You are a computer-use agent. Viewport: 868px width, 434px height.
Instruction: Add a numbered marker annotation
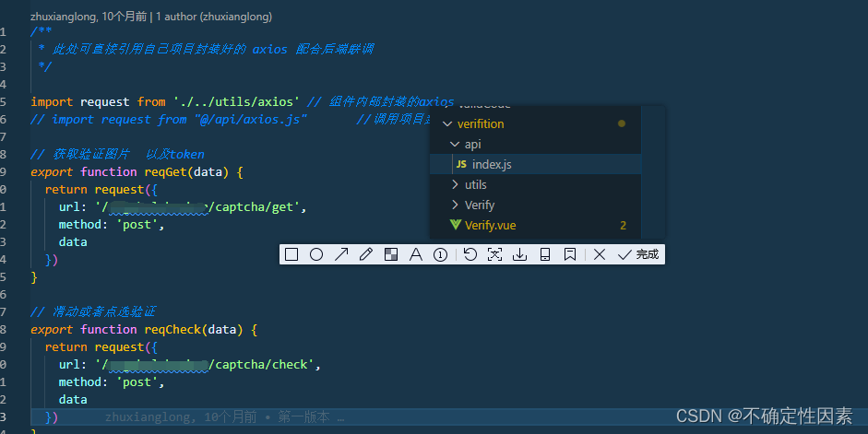click(441, 254)
